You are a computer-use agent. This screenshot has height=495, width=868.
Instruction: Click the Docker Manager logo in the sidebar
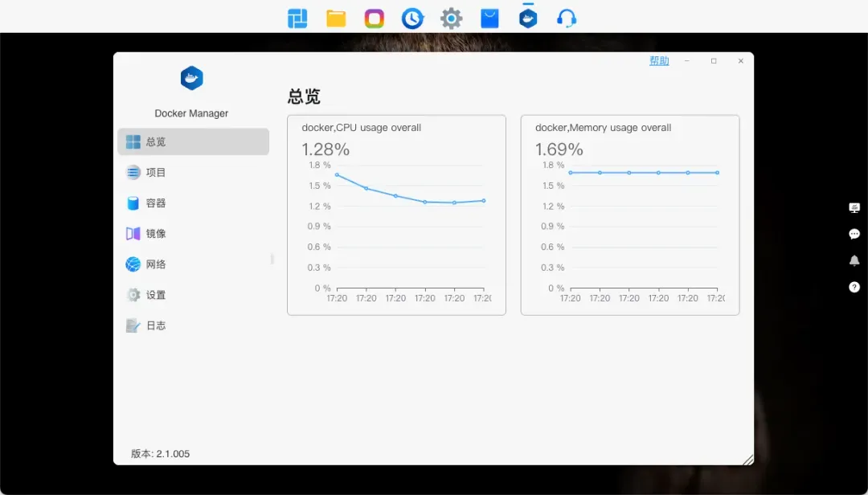tap(191, 79)
